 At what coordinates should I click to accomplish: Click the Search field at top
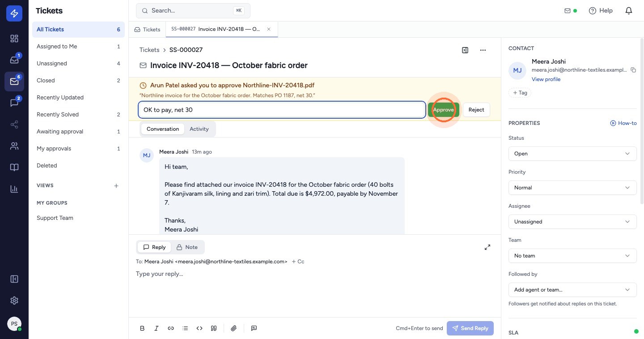coord(193,11)
